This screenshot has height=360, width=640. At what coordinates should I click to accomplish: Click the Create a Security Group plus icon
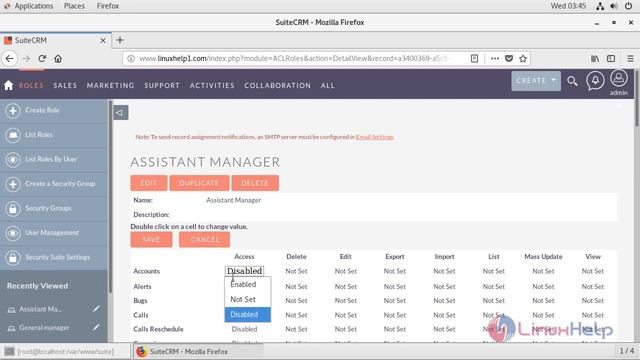(x=13, y=184)
